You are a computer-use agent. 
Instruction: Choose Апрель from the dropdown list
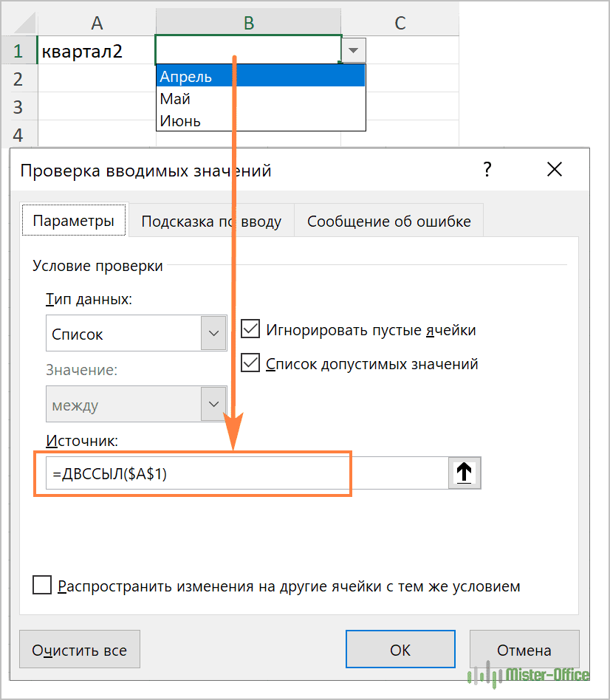[261, 76]
